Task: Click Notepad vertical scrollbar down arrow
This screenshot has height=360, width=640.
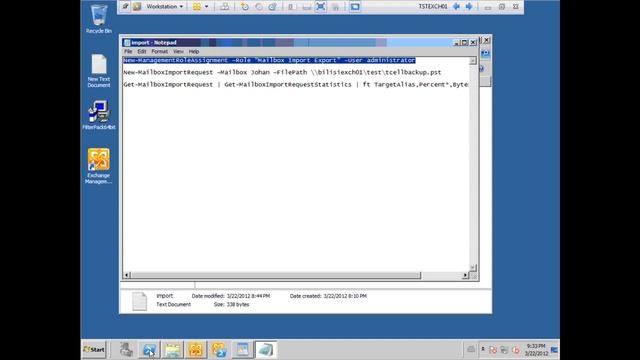Action: point(473,268)
